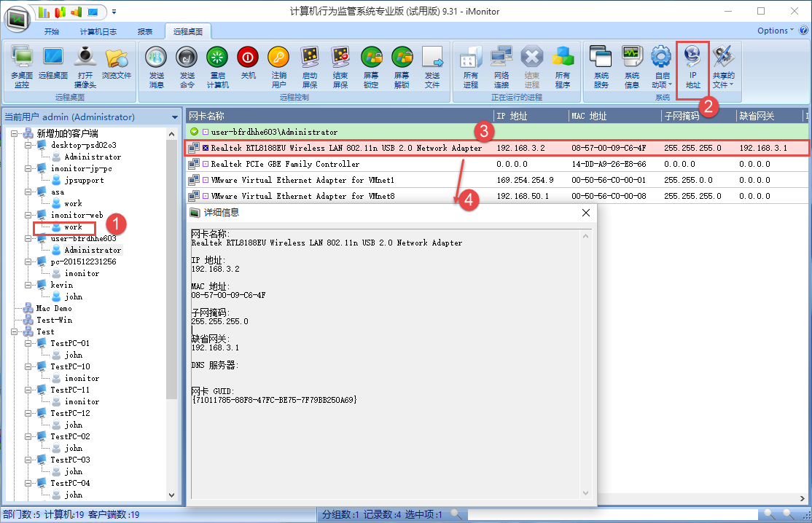
Task: Select the work user under imonitor-web
Action: coord(73,227)
